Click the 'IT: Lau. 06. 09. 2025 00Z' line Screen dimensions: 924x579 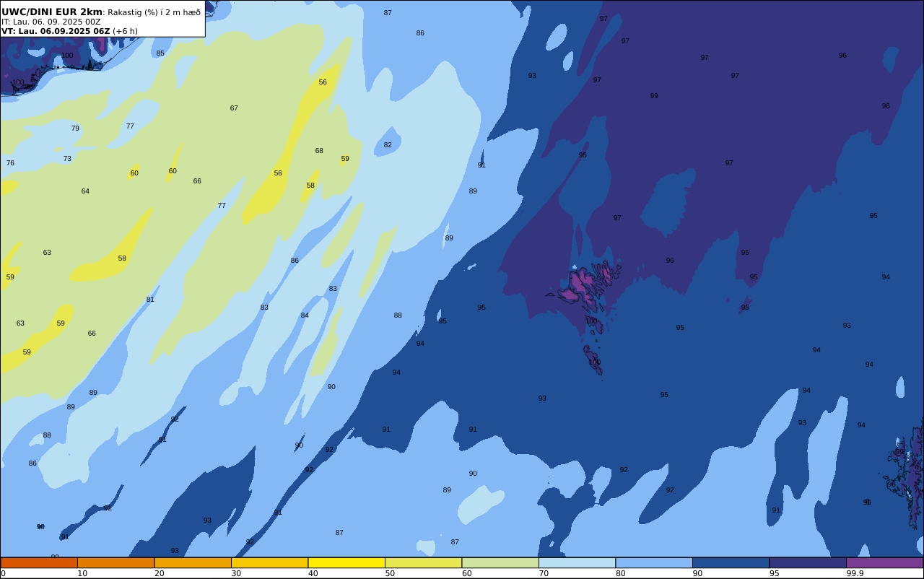coord(51,22)
